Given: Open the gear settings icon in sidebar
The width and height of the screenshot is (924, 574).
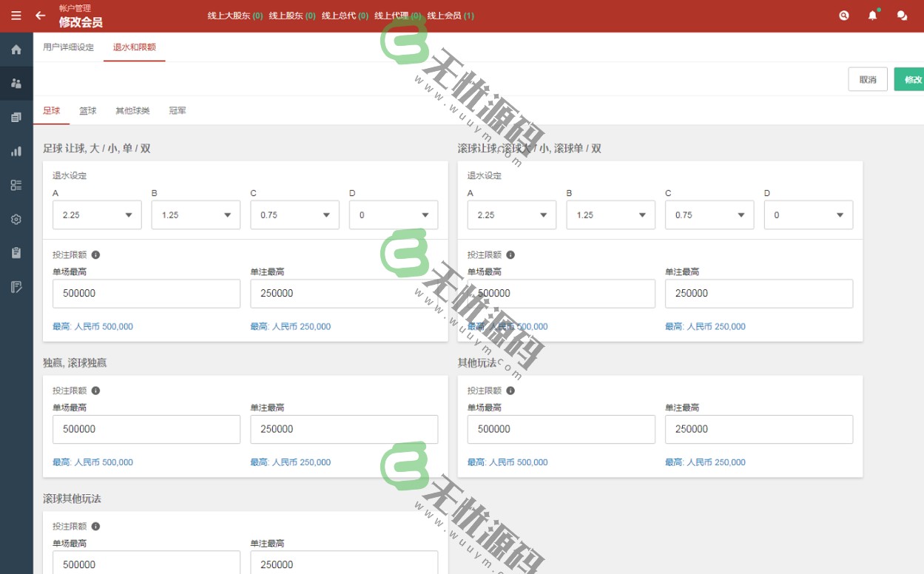Looking at the screenshot, I should 16,219.
